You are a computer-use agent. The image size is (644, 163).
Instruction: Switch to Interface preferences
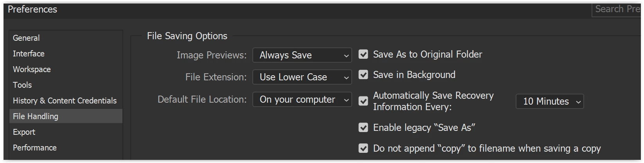[x=29, y=54]
